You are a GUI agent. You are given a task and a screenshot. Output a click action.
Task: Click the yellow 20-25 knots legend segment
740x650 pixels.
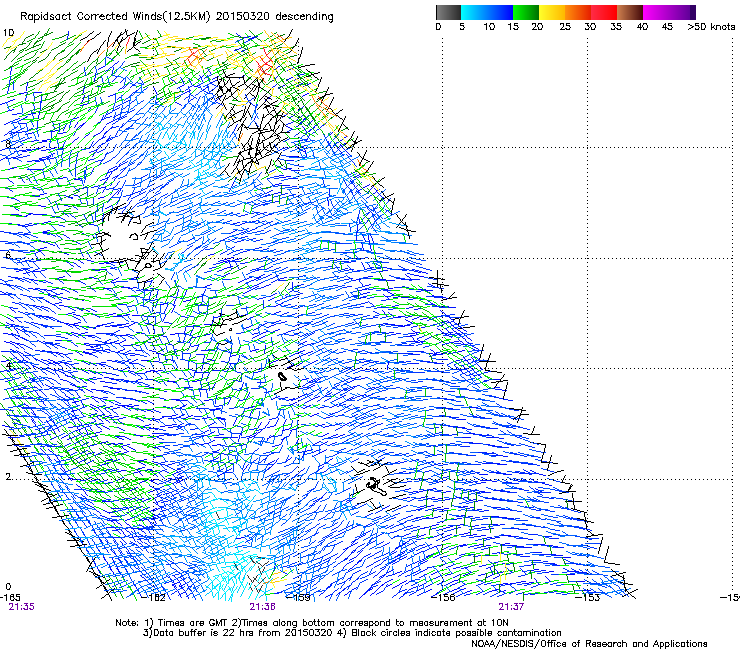pyautogui.click(x=552, y=12)
